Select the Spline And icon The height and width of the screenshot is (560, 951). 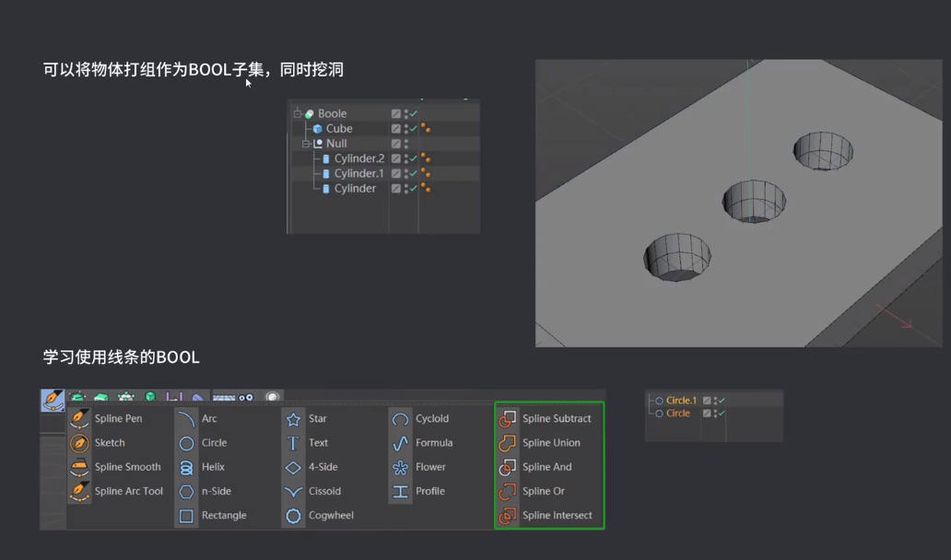(x=507, y=467)
